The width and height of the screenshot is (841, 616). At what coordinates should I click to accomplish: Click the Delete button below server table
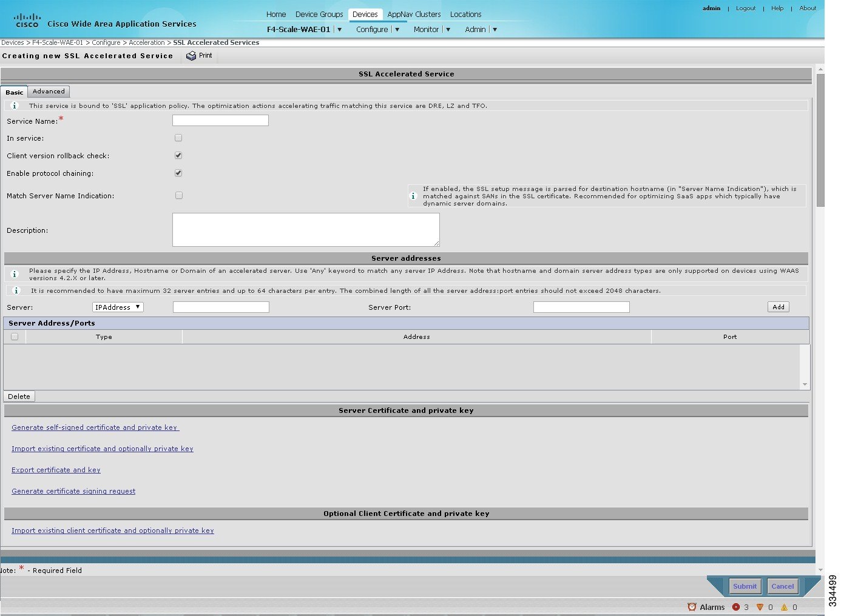pyautogui.click(x=19, y=396)
